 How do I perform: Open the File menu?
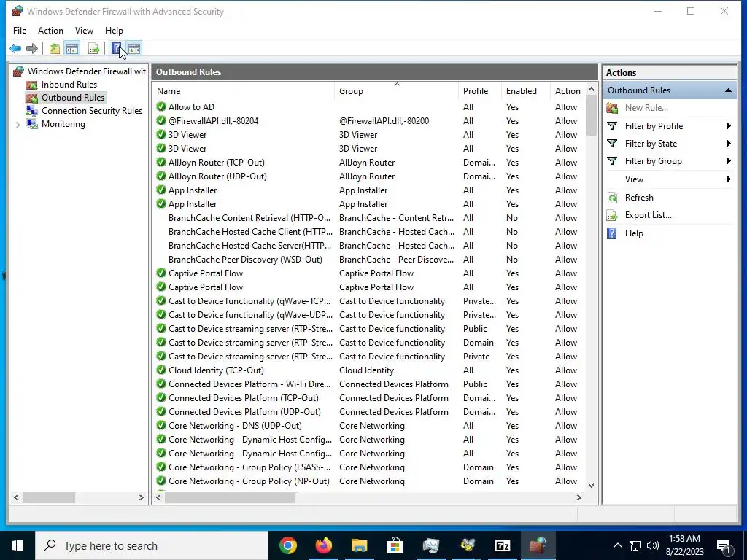(20, 31)
